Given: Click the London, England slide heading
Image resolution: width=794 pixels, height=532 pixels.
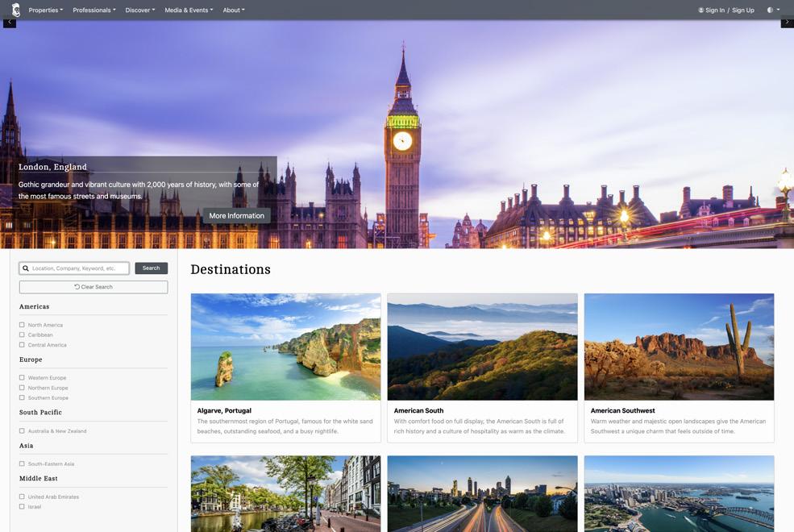Looking at the screenshot, I should tap(52, 167).
